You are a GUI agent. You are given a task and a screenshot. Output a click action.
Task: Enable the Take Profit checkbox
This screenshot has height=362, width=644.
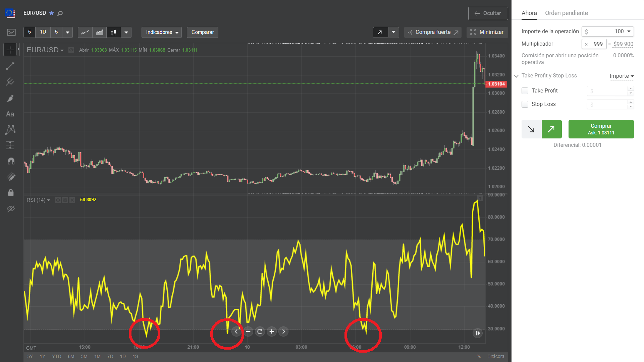coord(525,91)
